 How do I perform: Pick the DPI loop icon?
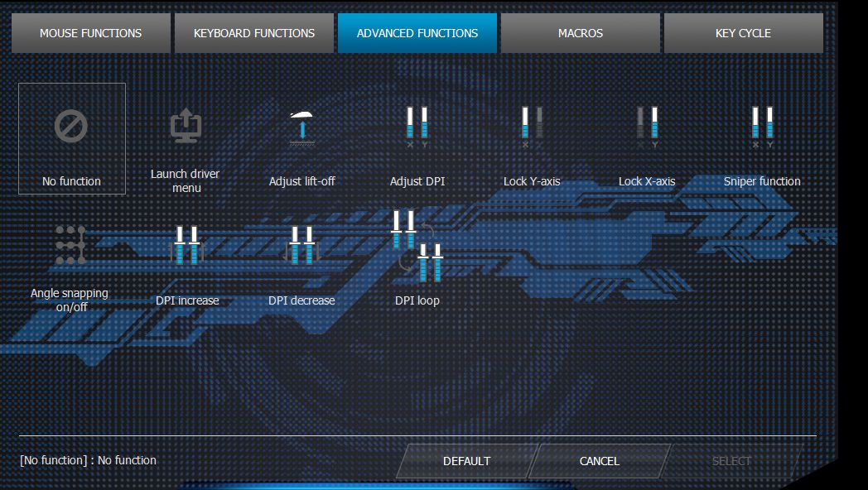pos(417,246)
